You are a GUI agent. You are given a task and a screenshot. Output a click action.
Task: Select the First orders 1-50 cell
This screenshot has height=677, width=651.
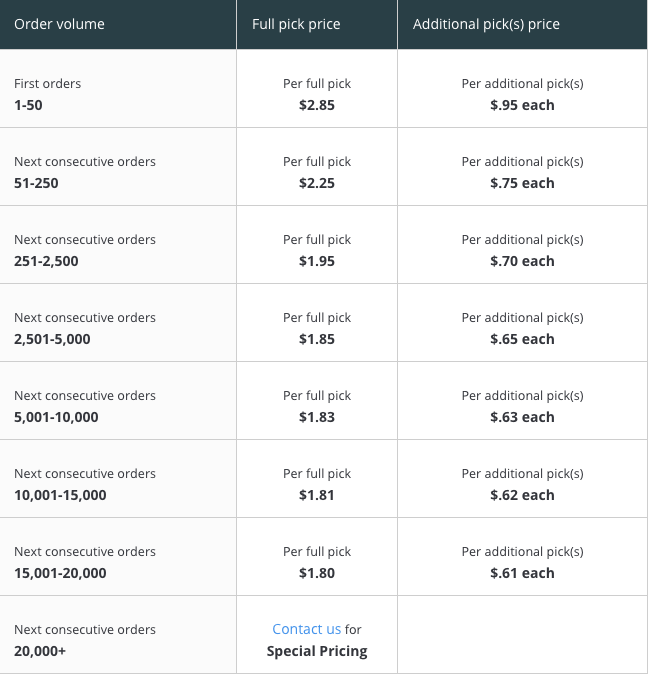coord(118,89)
